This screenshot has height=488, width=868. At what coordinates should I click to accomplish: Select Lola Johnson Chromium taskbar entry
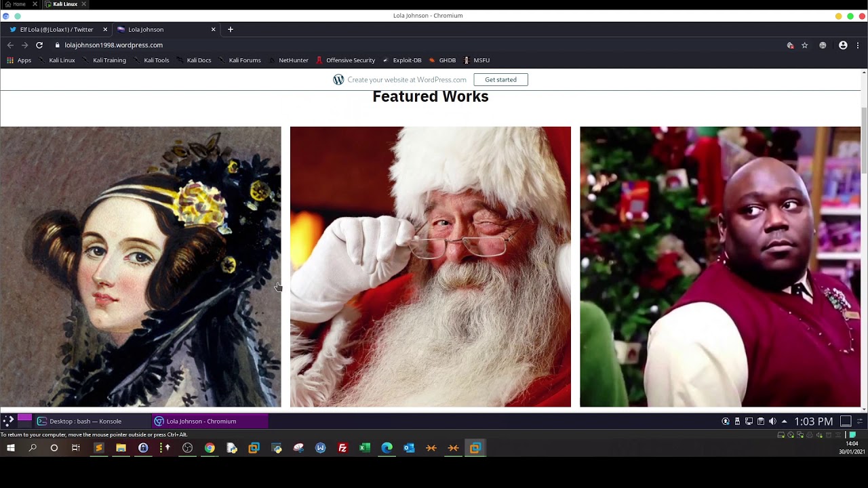[210, 422]
